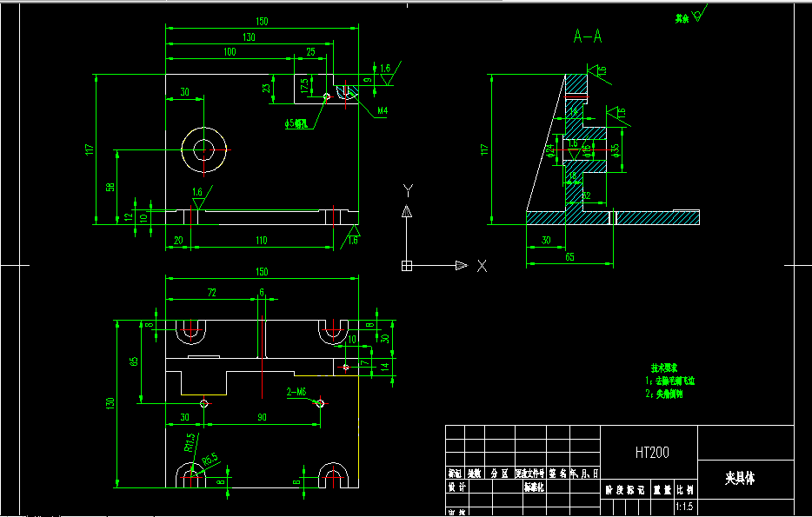Select the 'φ35' diameter dimension
The width and height of the screenshot is (812, 517).
tap(616, 150)
